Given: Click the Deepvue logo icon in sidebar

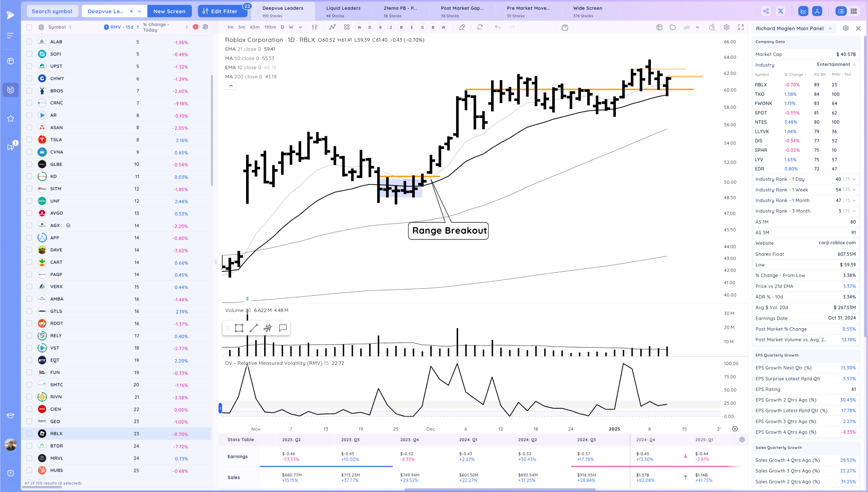Looking at the screenshot, I should point(10,15).
